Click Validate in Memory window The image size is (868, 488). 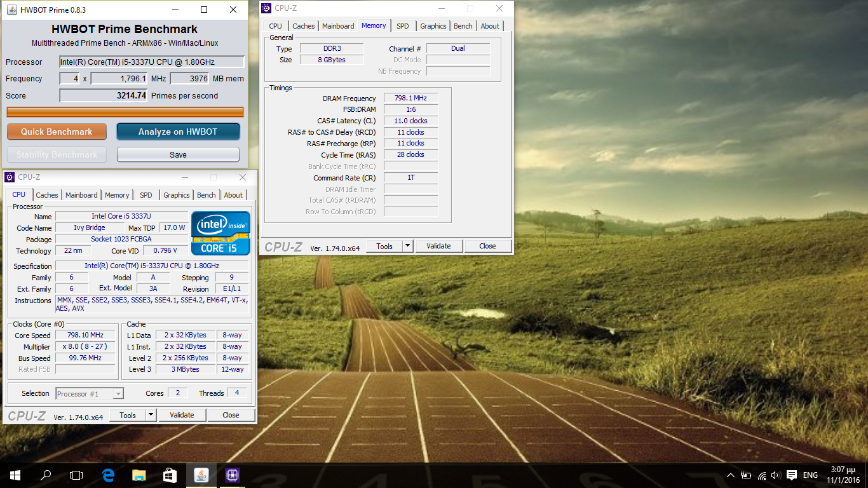pyautogui.click(x=438, y=246)
